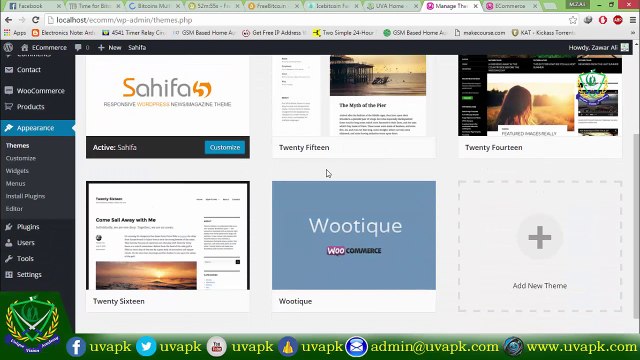Bookmark this page with the star icon

[x=573, y=20]
